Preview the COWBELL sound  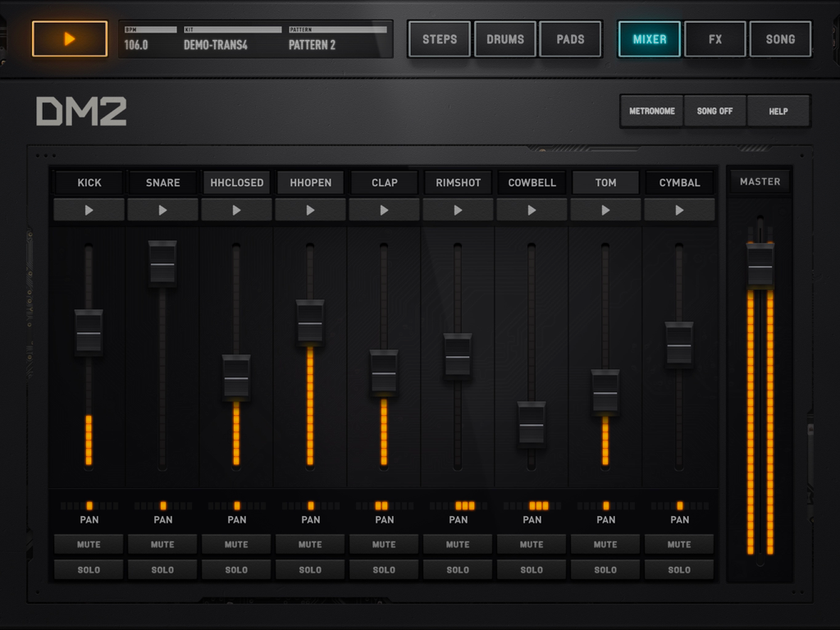(x=532, y=209)
